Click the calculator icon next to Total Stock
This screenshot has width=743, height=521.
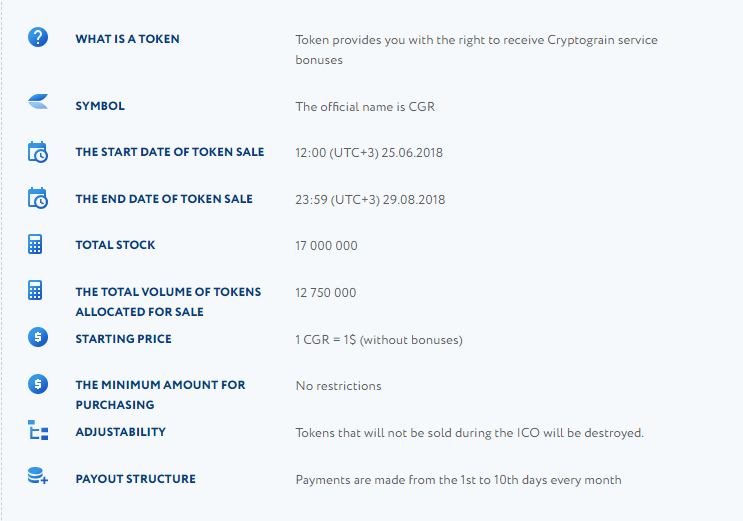click(x=35, y=244)
